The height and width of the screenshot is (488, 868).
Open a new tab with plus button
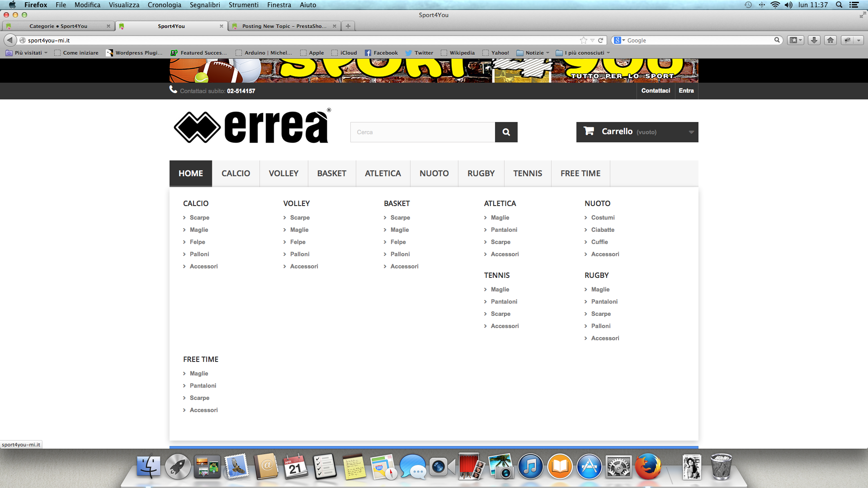click(x=348, y=26)
